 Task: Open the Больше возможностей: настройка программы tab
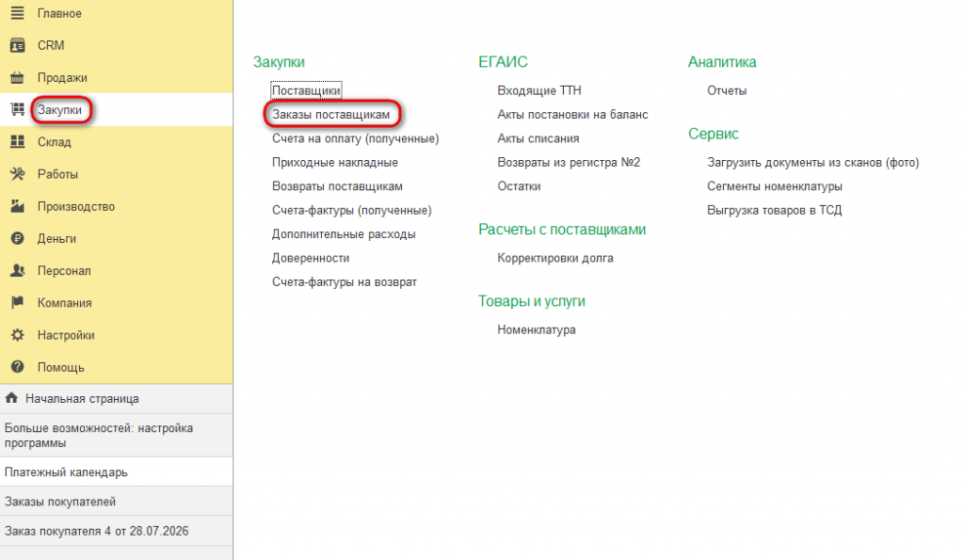(x=116, y=435)
